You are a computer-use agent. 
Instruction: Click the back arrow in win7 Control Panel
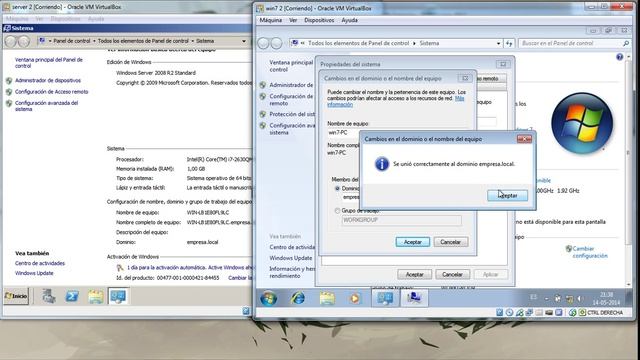(264, 43)
